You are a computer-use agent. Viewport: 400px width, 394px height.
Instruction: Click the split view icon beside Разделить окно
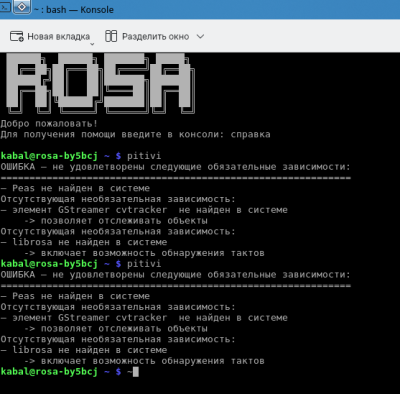(x=111, y=36)
